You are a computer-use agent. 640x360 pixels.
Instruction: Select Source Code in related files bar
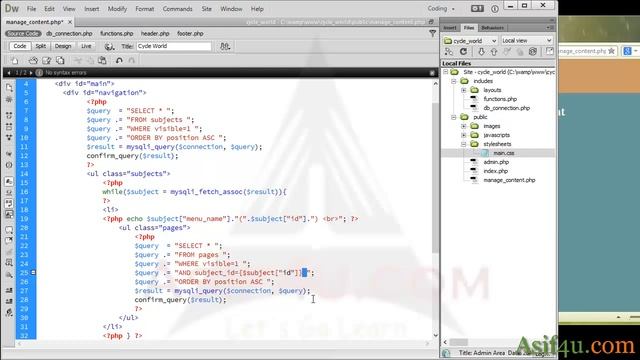[x=23, y=33]
